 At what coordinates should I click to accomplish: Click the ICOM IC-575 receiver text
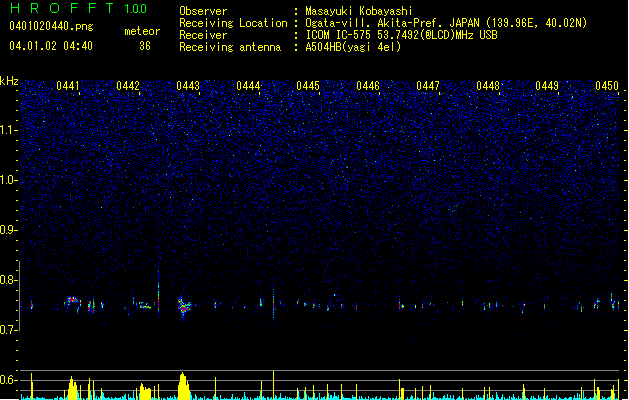coord(401,35)
